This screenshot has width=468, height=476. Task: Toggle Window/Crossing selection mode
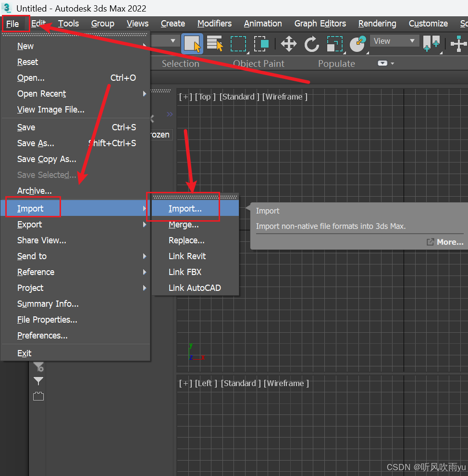261,44
